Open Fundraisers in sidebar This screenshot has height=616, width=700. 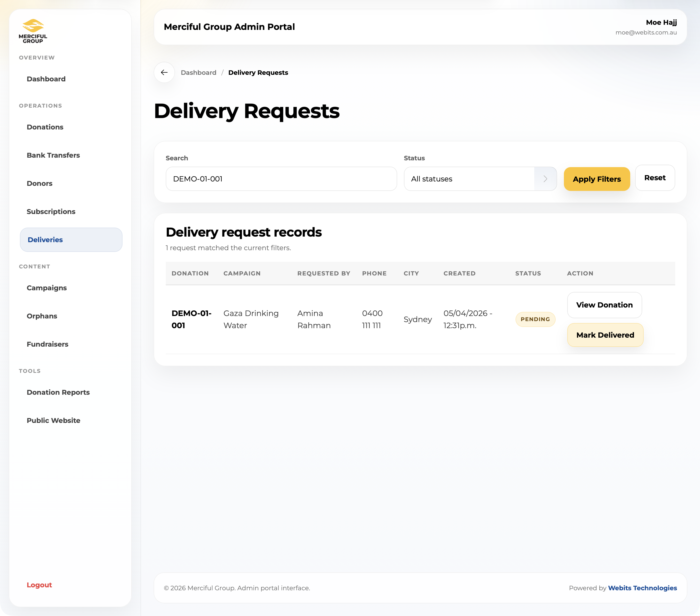[x=48, y=344]
